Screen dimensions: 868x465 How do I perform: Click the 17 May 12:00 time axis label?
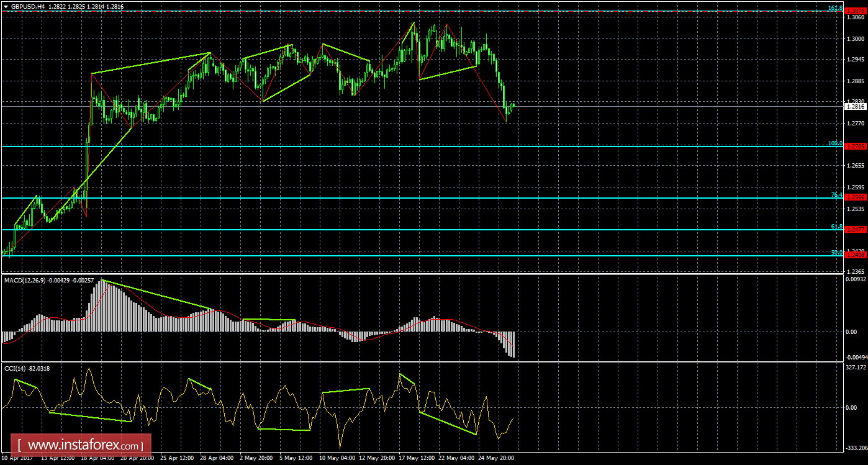pyautogui.click(x=415, y=458)
